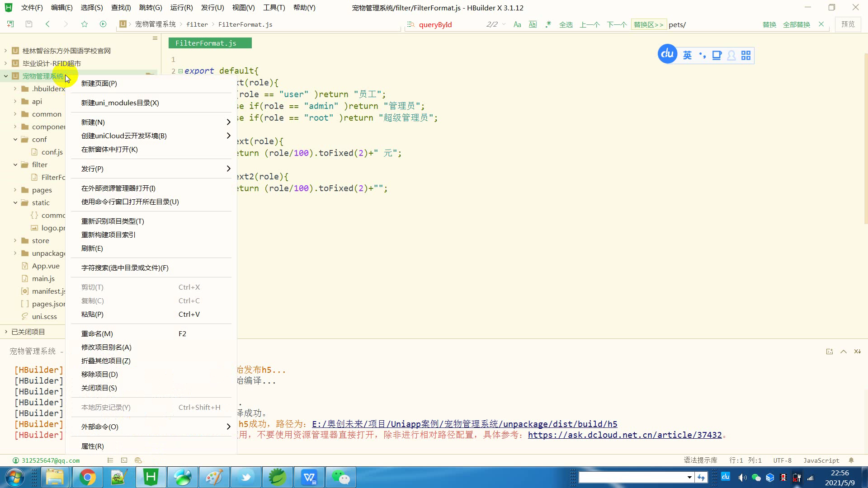868x488 pixels.
Task: Open Chrome from the taskbar
Action: (87, 477)
